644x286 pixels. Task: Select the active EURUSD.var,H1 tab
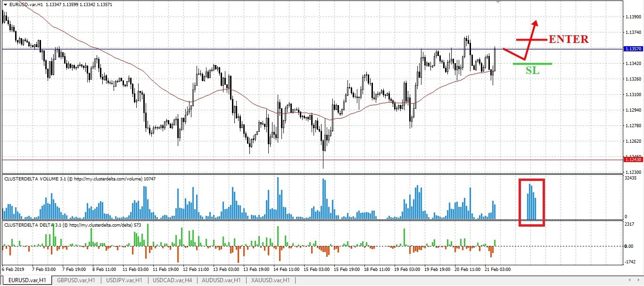[26, 280]
